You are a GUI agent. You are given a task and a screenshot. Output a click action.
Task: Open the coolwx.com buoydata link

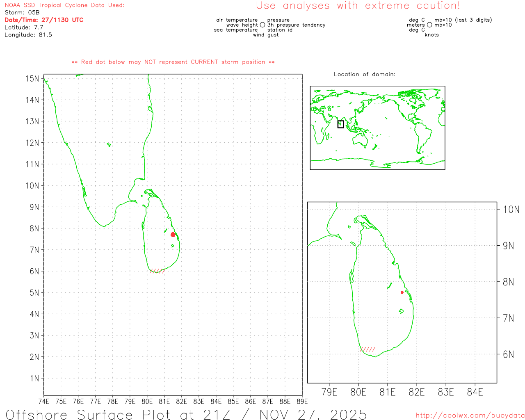[470, 415]
